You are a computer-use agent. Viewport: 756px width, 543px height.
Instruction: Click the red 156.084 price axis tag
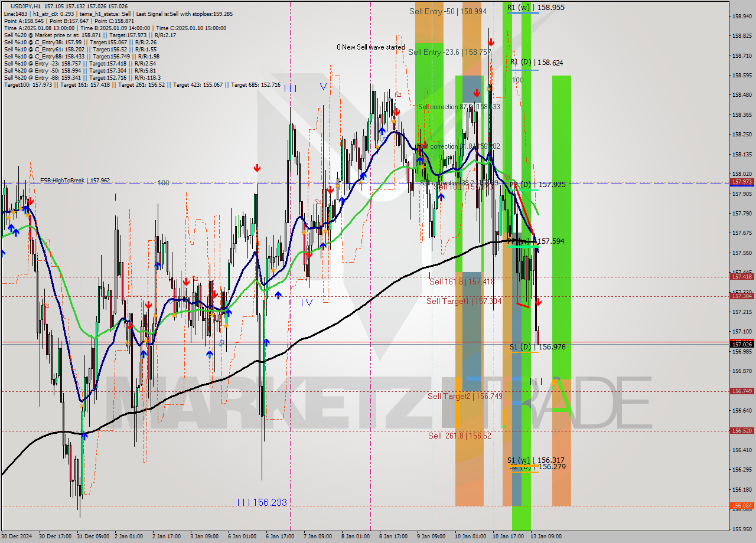click(742, 505)
